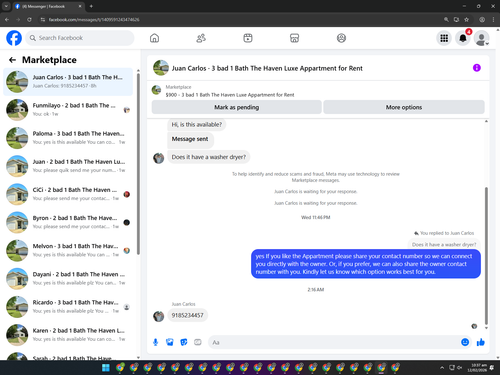Open the tab search dropdown arrow
The image size is (500, 375).
pyautogui.click(x=6, y=6)
